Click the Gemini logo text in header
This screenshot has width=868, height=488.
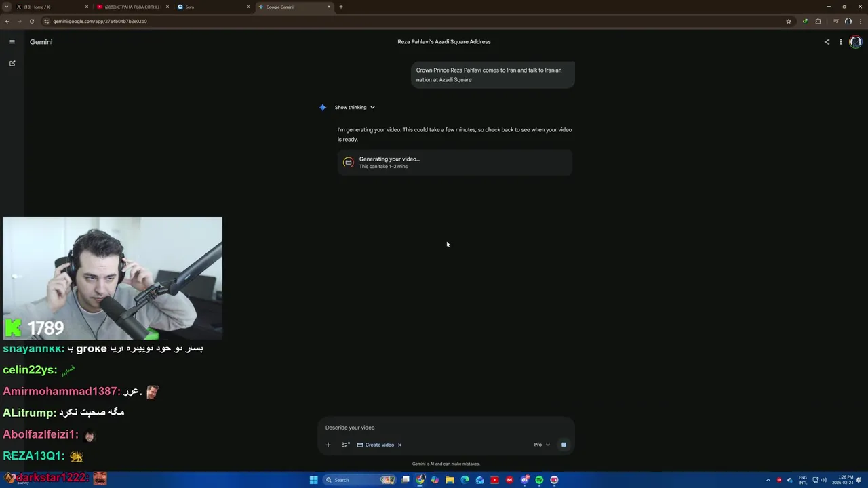[x=41, y=42]
